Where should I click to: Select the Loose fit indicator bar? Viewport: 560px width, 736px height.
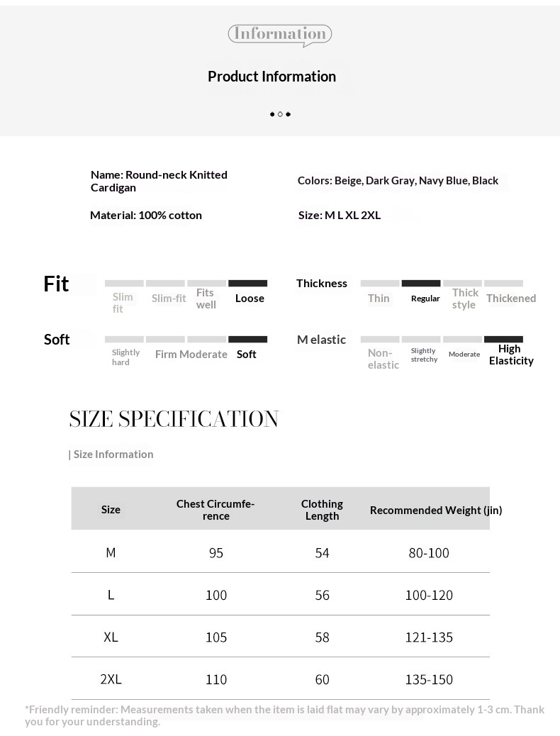point(248,283)
